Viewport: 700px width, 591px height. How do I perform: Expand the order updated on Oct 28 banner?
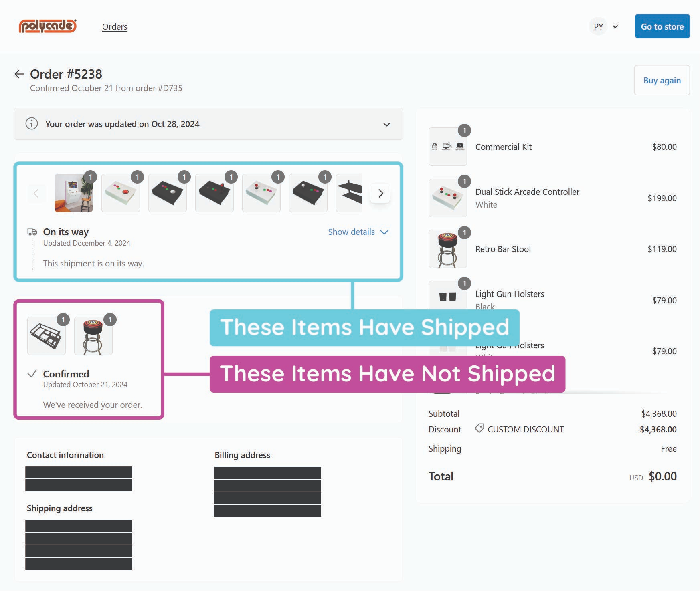coord(386,124)
